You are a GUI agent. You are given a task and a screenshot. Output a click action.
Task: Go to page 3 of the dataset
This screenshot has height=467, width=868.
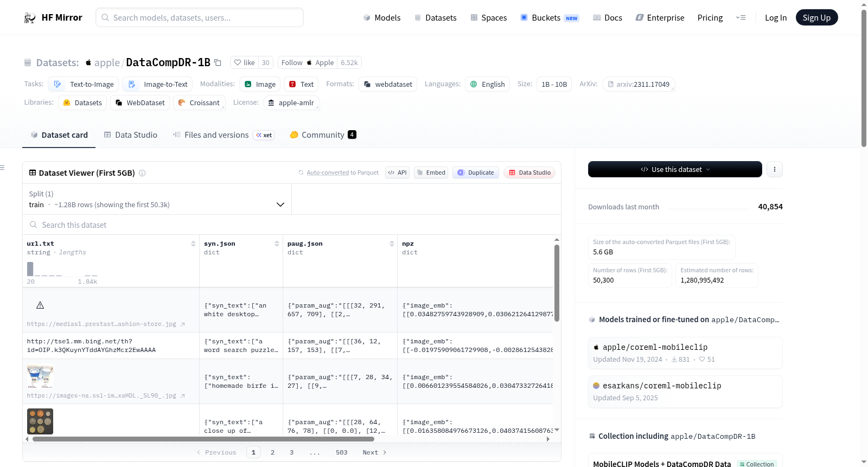tap(291, 452)
